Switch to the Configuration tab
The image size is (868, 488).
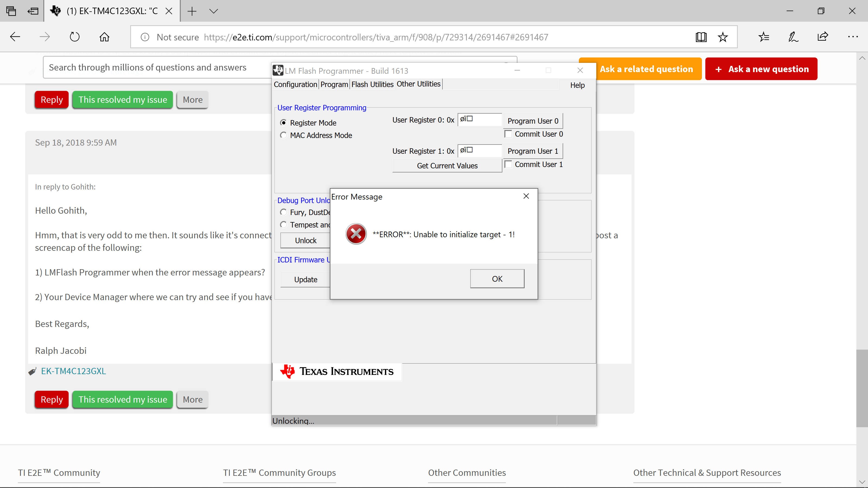(x=295, y=84)
